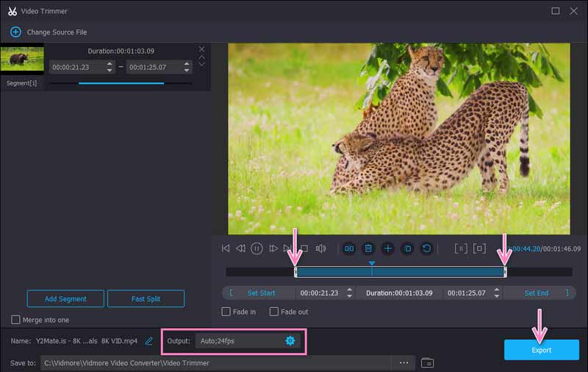Open output settings gear icon
Viewport: 588px width, 372px height.
point(290,340)
